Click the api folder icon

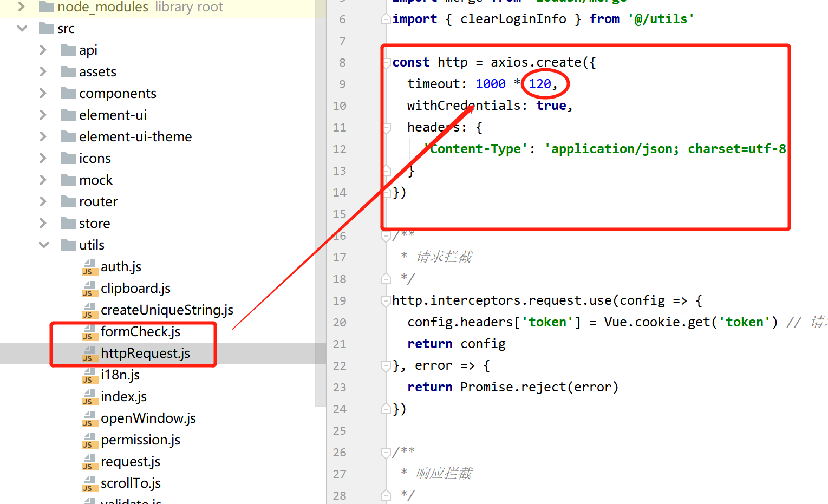point(68,50)
